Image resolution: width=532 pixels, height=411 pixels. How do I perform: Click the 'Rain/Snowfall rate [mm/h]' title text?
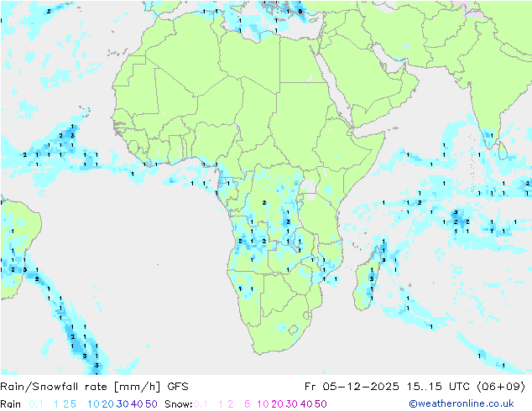point(81,387)
